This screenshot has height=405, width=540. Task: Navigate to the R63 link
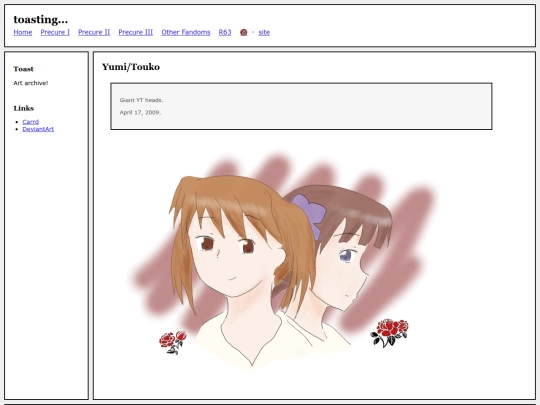tap(225, 32)
